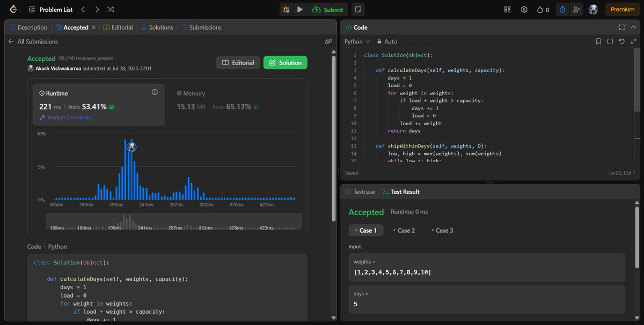Click the '90 / 90 testcases passed' text

[x=86, y=59]
